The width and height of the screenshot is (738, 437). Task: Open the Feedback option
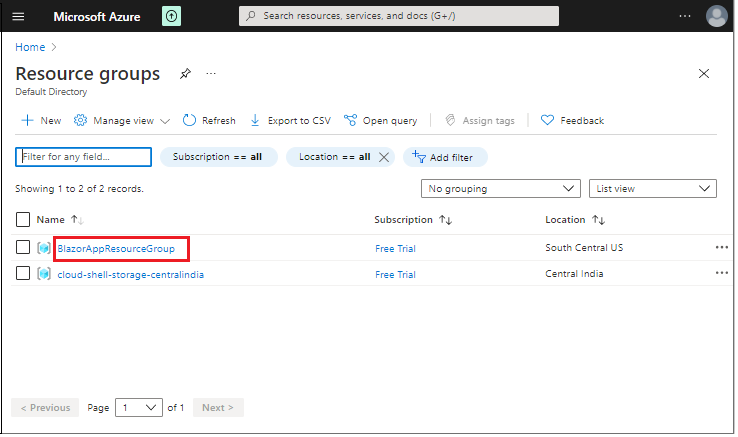click(x=572, y=121)
